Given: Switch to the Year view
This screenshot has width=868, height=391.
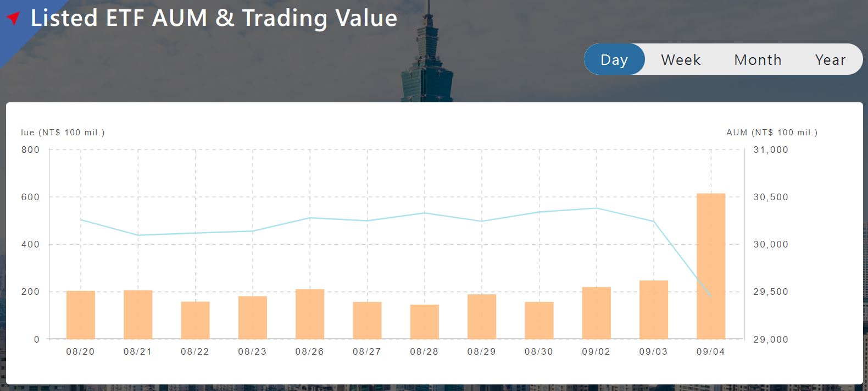Looking at the screenshot, I should tap(830, 59).
